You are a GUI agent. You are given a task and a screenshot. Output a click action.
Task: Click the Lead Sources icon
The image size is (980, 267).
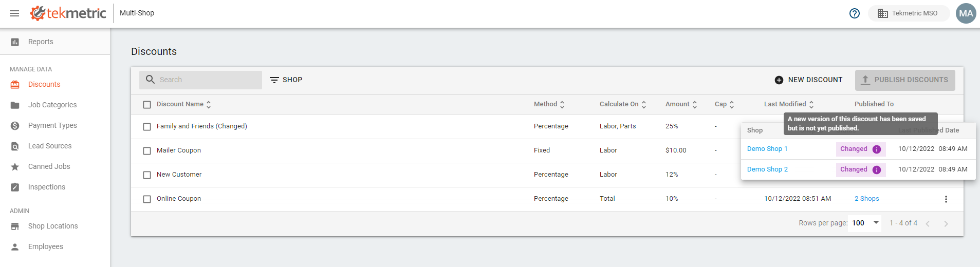[15, 146]
